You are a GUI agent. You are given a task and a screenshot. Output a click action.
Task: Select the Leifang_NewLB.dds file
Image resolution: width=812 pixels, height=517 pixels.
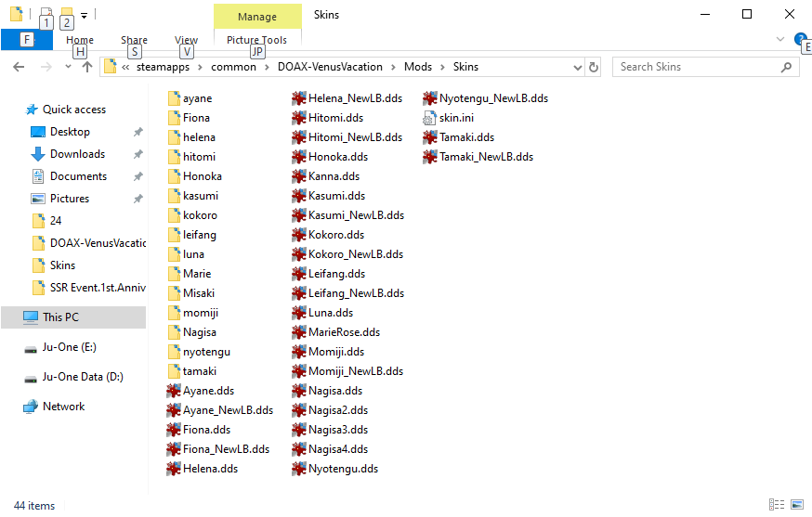click(348, 293)
